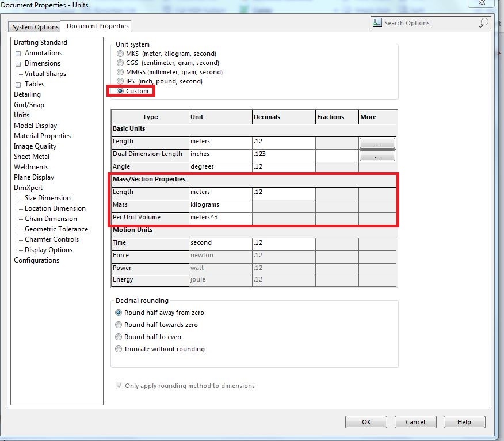Select Image Quality in the tree

tap(35, 146)
